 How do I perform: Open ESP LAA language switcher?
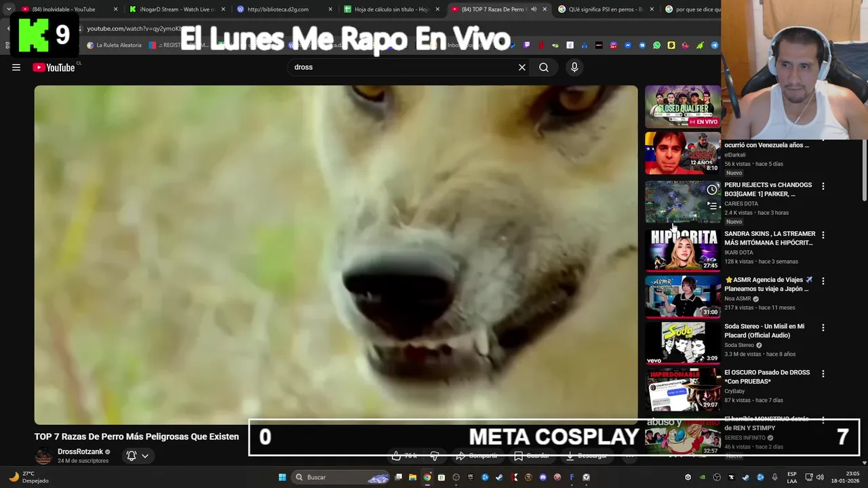792,477
